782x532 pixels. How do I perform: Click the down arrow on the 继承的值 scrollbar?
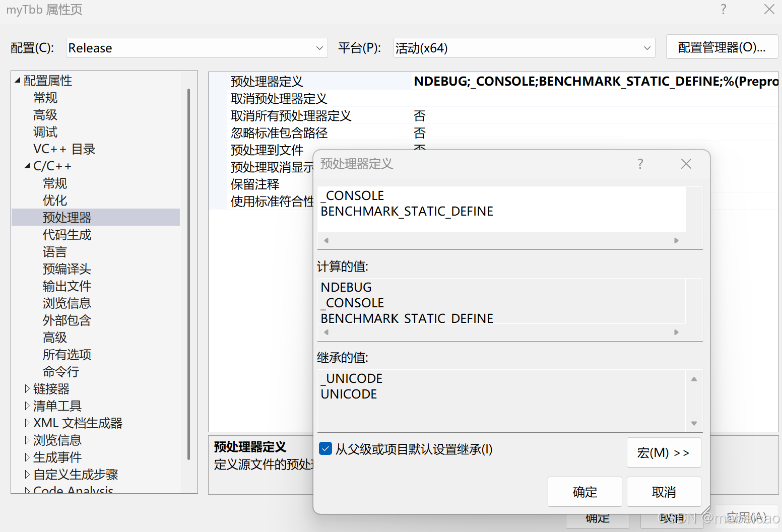pos(694,423)
